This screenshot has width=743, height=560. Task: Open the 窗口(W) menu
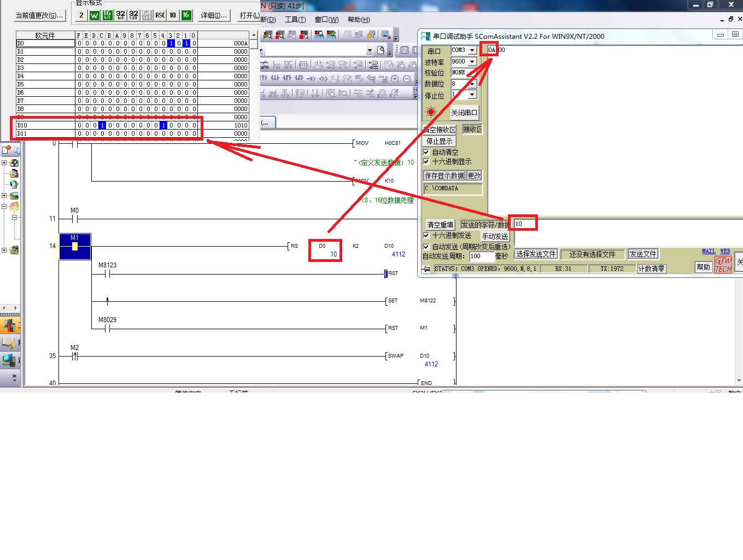(326, 20)
